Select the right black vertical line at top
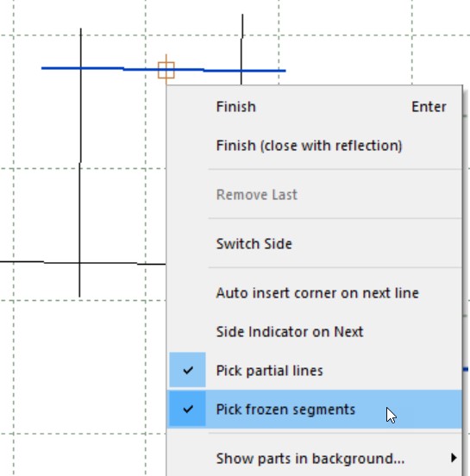This screenshot has height=476, width=470. tap(242, 48)
